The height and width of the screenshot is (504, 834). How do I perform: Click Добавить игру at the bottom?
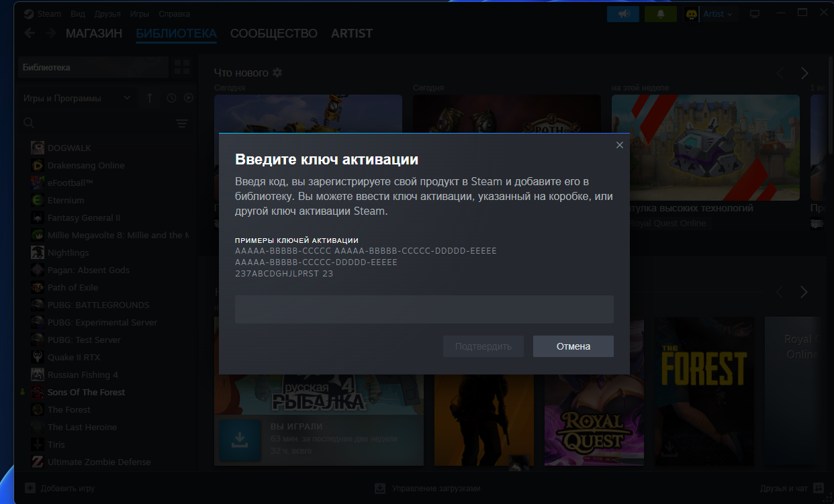pos(60,488)
